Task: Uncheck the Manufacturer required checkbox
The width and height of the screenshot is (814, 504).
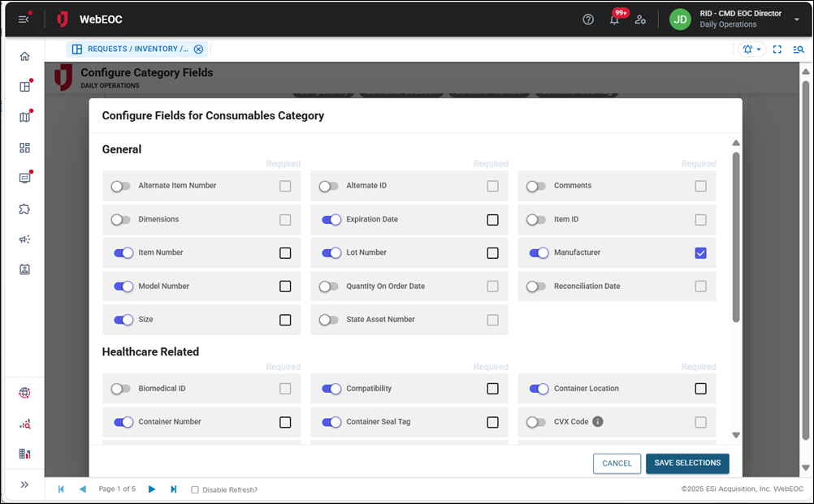Action: click(700, 252)
